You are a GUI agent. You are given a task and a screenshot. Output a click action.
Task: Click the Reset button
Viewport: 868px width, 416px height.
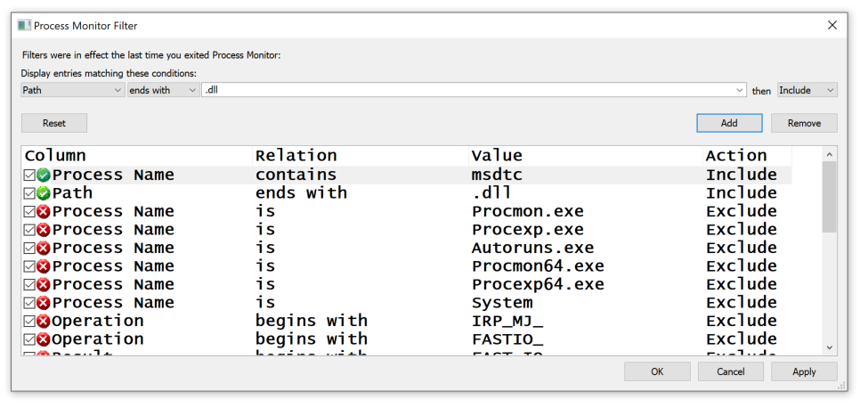click(x=54, y=123)
